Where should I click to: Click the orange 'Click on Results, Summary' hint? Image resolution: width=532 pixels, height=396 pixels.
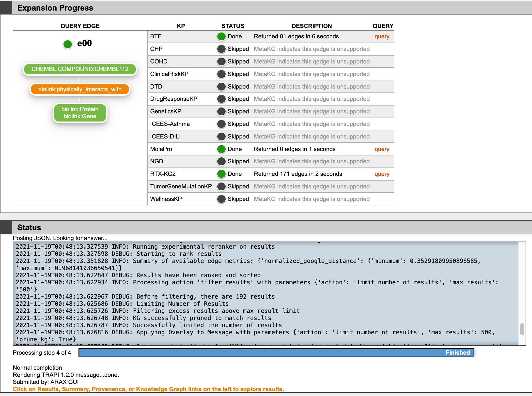[148, 389]
